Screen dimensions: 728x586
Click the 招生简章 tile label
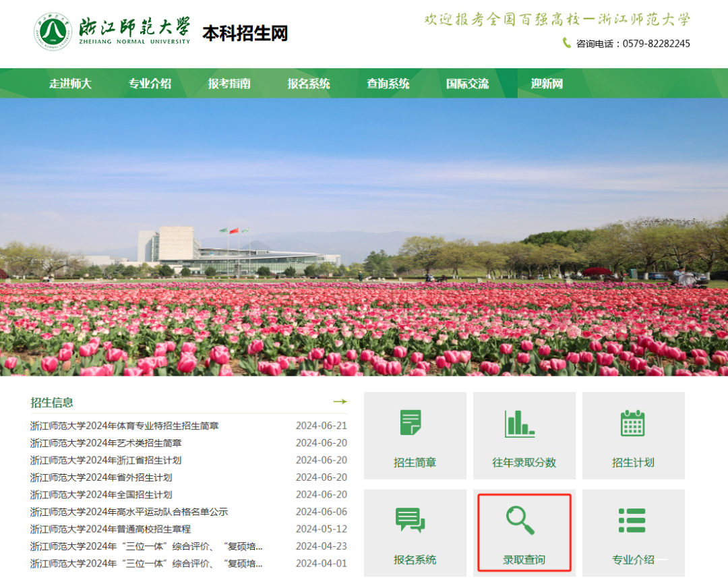coord(415,463)
